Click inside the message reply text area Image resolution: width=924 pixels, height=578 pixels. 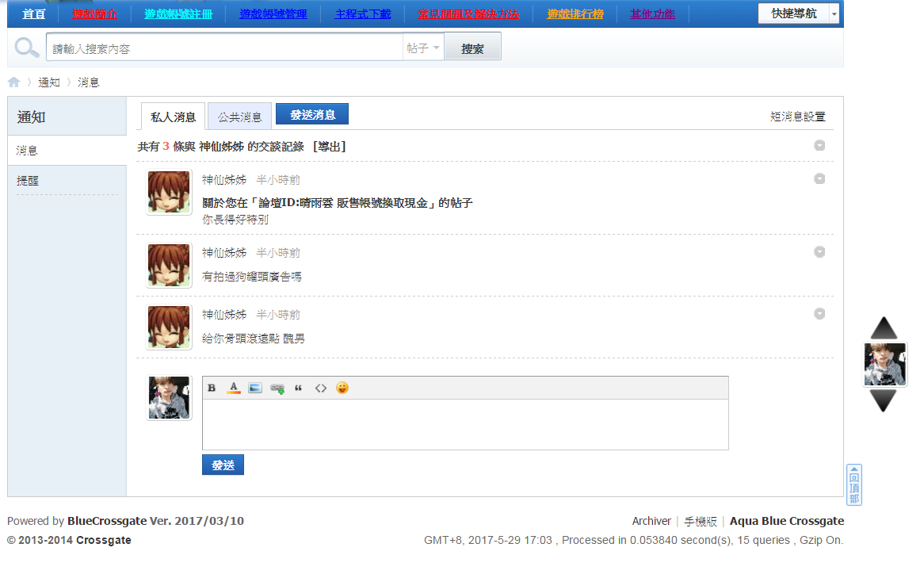coord(465,425)
